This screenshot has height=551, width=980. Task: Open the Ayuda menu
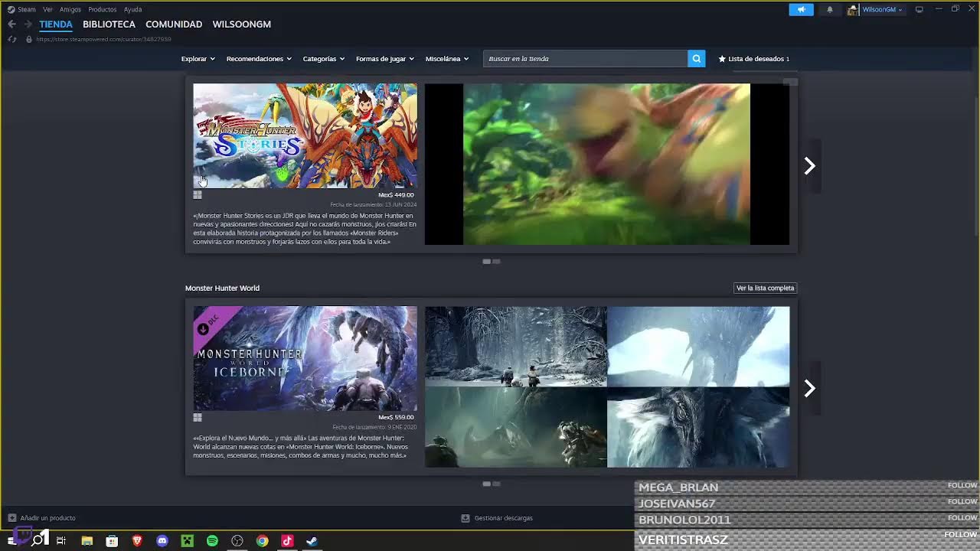[x=132, y=9]
